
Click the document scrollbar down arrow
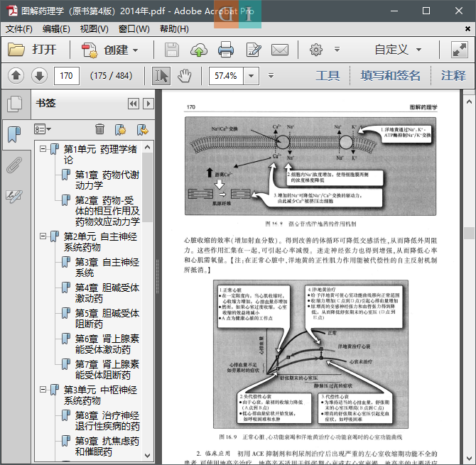(469, 459)
